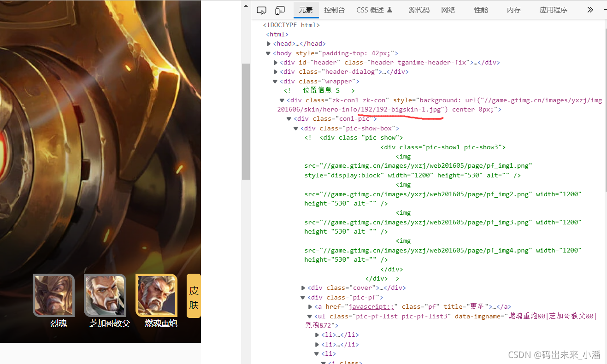
Task: Open the 网络 tab
Action: (x=448, y=10)
